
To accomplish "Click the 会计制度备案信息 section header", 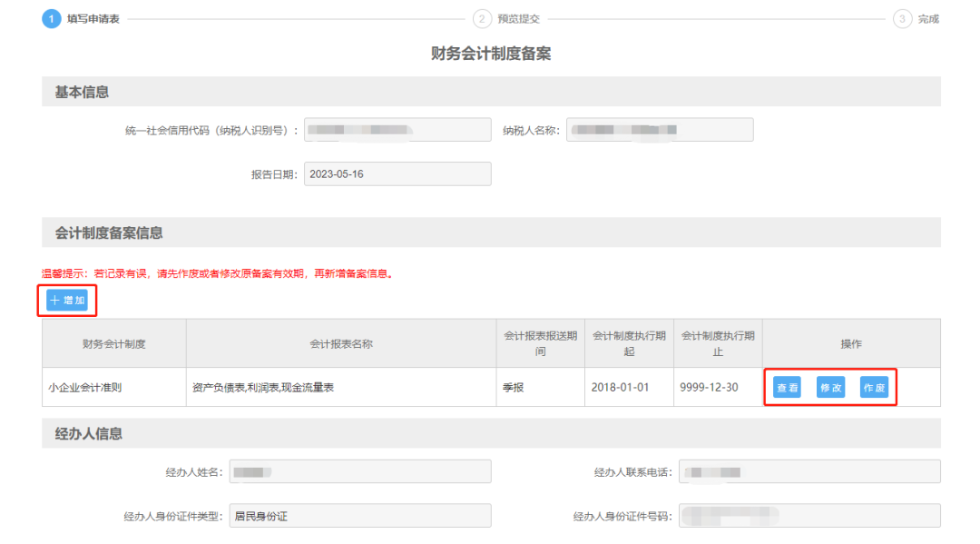I will (491, 232).
